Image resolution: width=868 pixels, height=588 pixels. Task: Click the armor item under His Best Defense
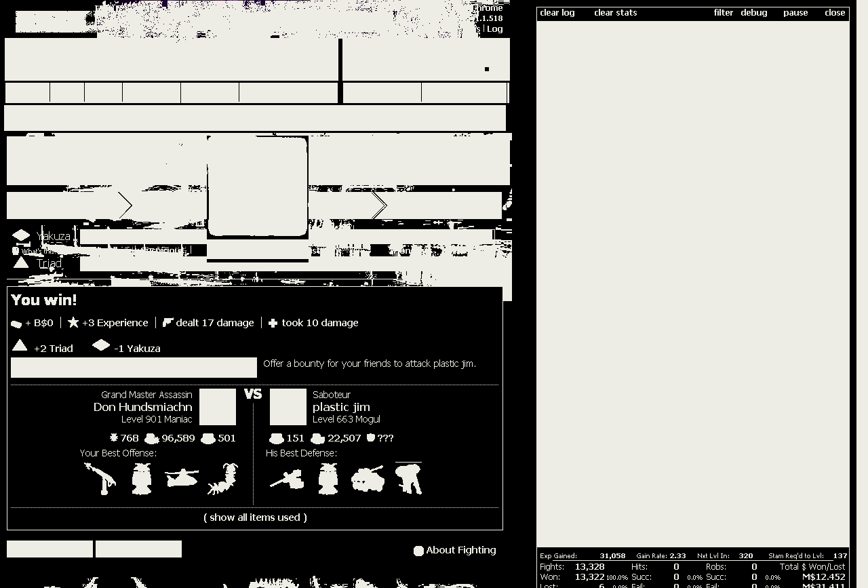pos(328,478)
